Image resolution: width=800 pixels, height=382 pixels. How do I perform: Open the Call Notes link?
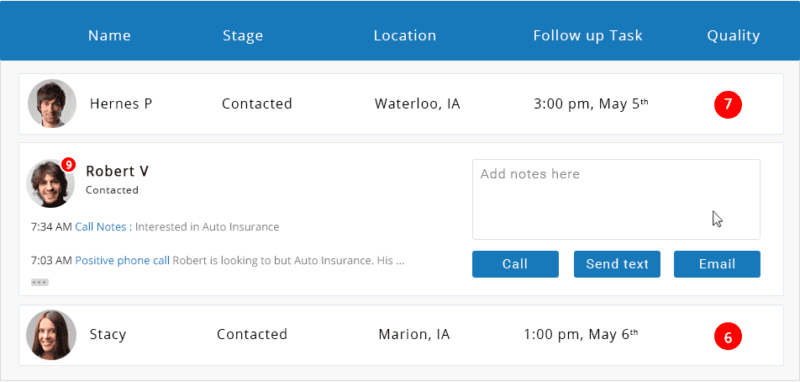(x=103, y=227)
